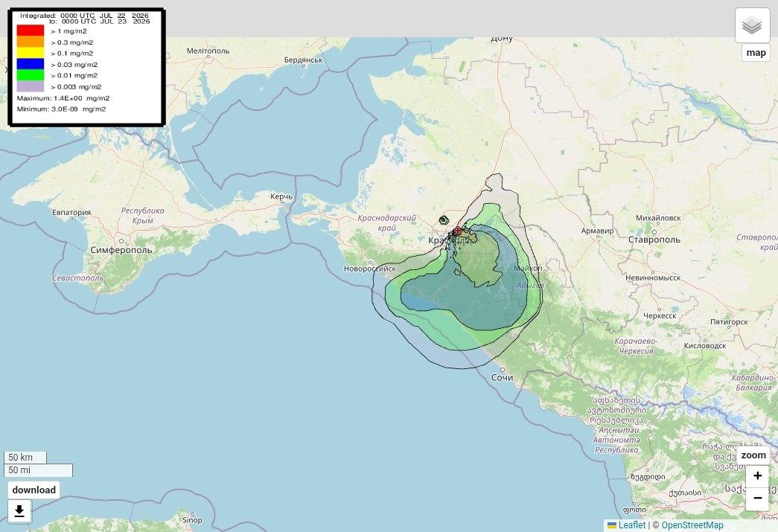Click the green > 0.01 mg/m2 legend swatch
The image size is (778, 532).
click(x=31, y=75)
